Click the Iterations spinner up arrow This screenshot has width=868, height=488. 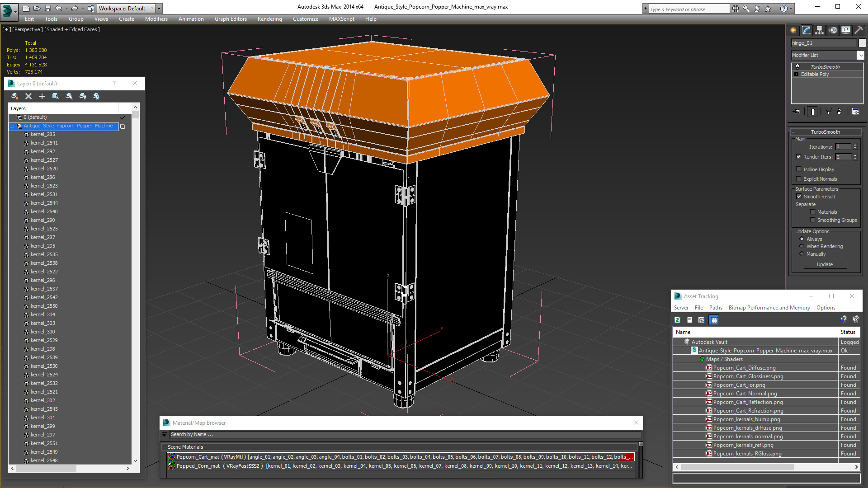click(855, 145)
